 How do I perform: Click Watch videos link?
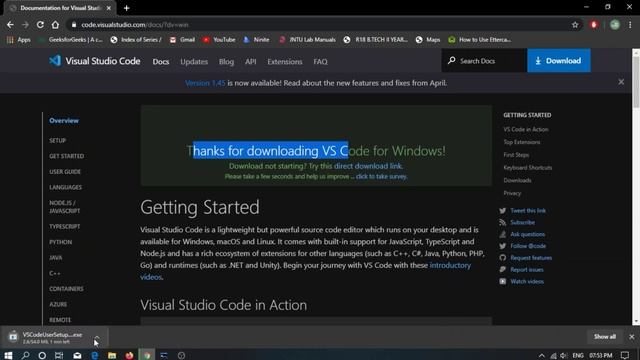527,281
